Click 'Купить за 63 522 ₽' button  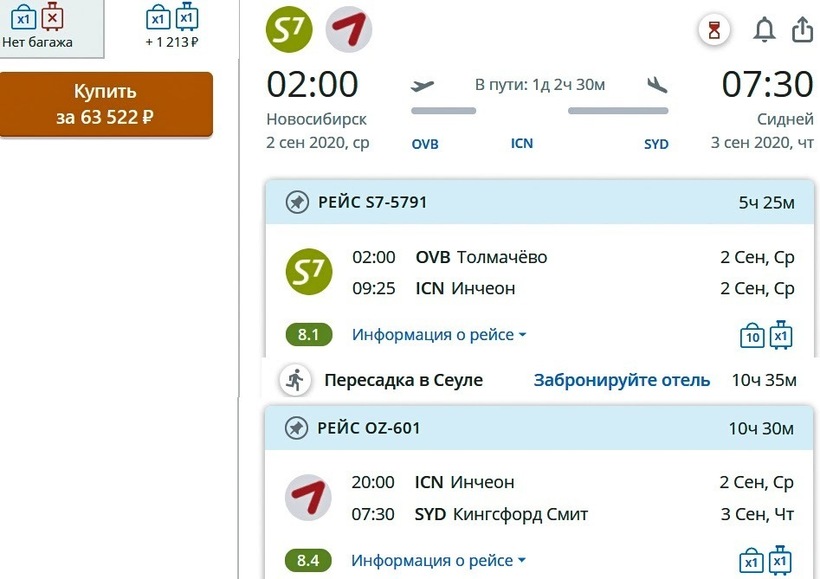coord(106,104)
